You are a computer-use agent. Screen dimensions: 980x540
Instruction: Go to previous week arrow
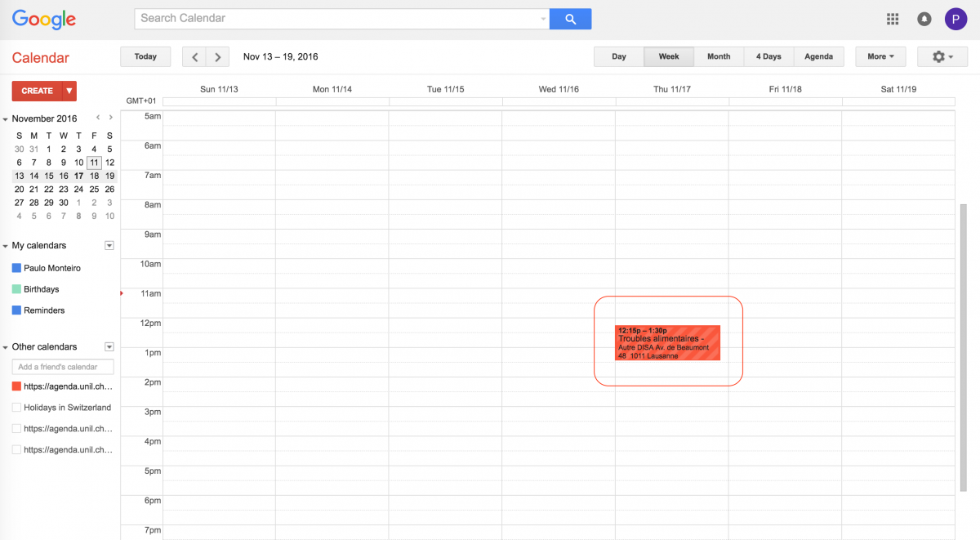(194, 56)
